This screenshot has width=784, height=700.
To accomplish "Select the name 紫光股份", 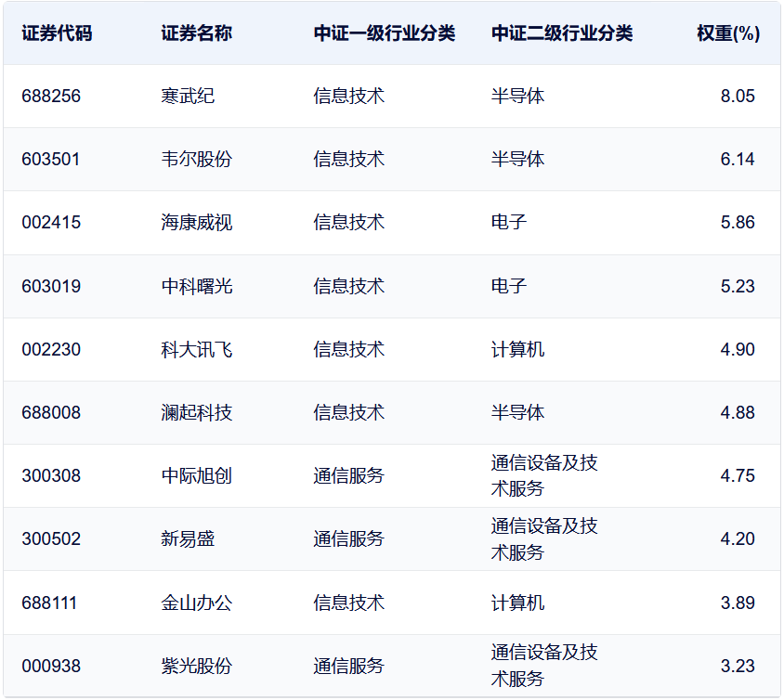I will click(x=197, y=666).
